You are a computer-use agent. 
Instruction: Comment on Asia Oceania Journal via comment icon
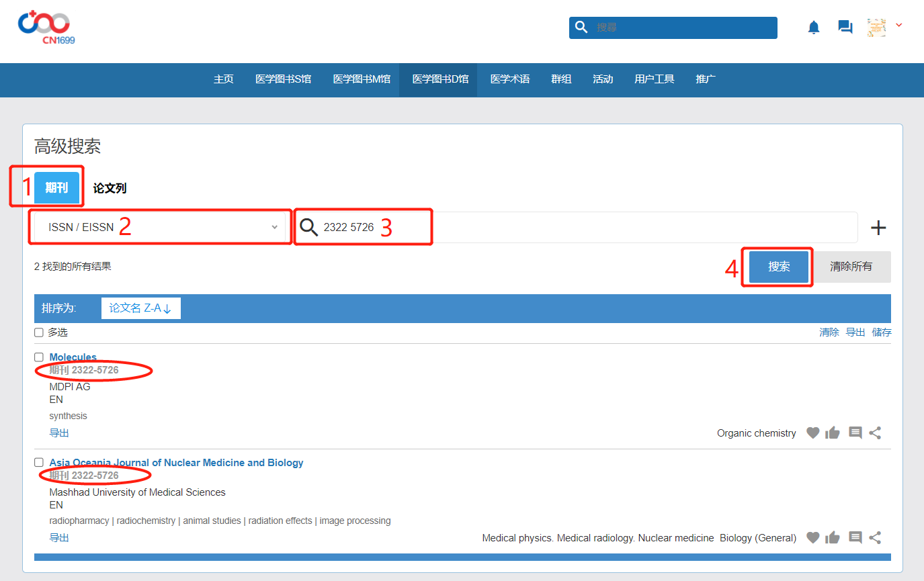point(855,538)
